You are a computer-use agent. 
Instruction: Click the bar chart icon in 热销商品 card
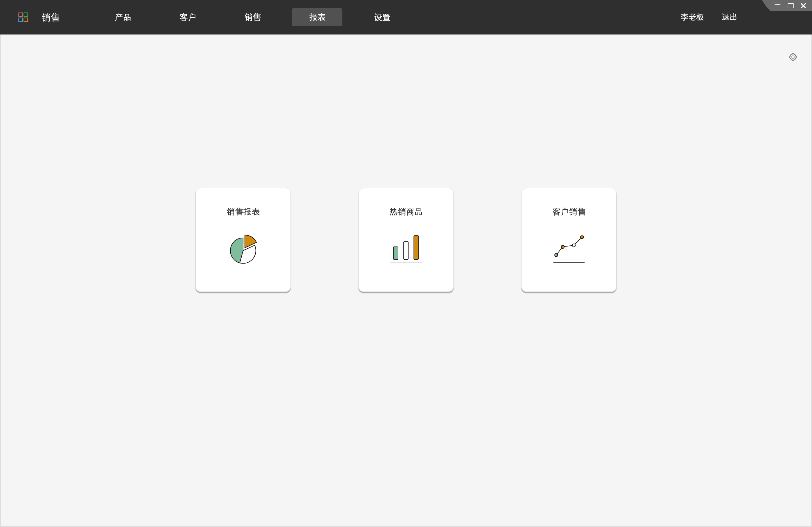(406, 249)
